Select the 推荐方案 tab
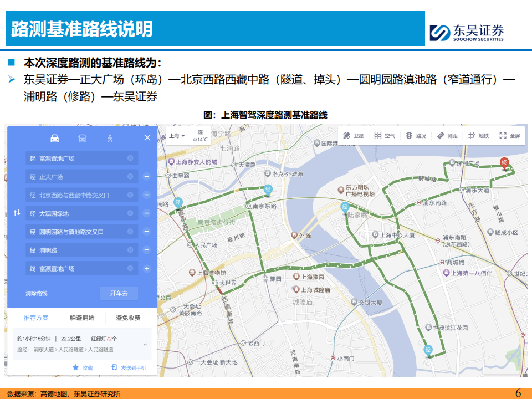532x399 pixels. click(36, 318)
